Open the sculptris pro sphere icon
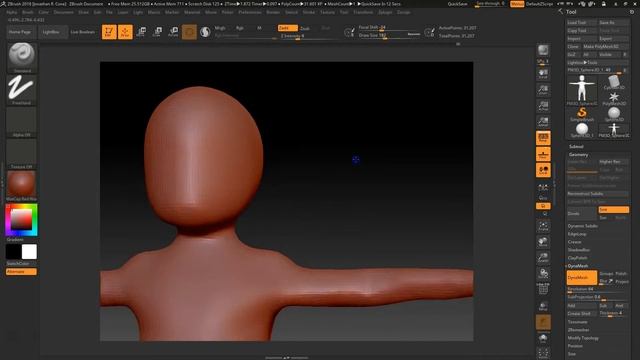This screenshot has height=360, width=640. coord(205,32)
